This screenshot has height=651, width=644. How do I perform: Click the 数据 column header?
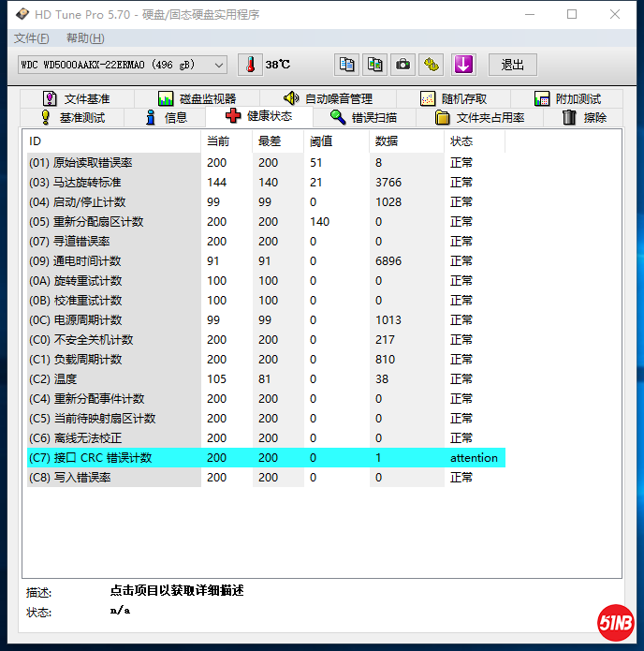386,141
